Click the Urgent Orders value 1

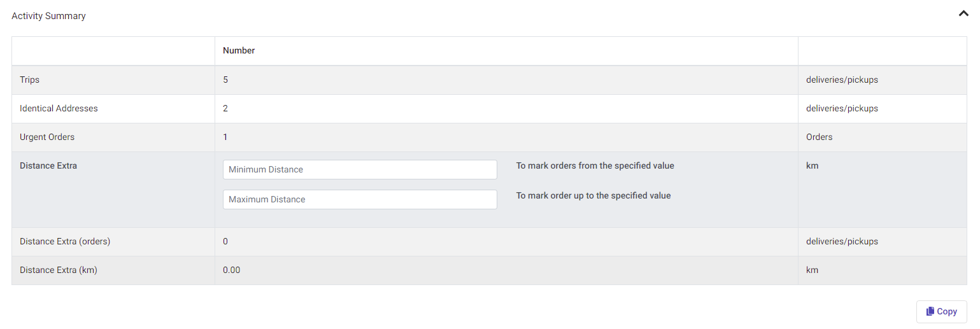225,137
